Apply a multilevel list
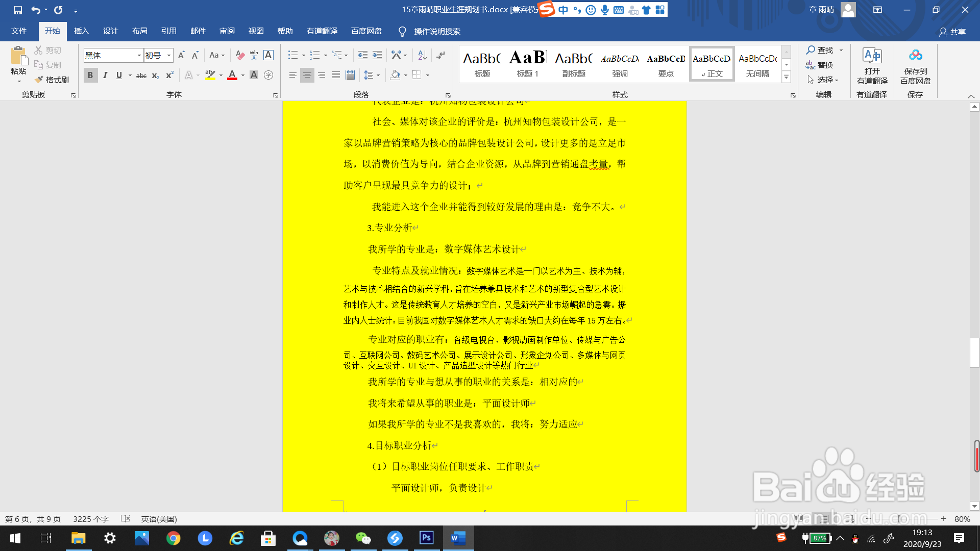Viewport: 980px width, 551px height. (x=337, y=55)
